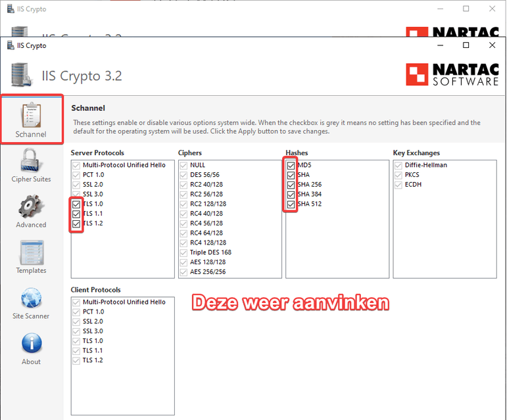Image resolution: width=526 pixels, height=420 pixels.
Task: Select the Advanced tab label
Action: click(31, 225)
